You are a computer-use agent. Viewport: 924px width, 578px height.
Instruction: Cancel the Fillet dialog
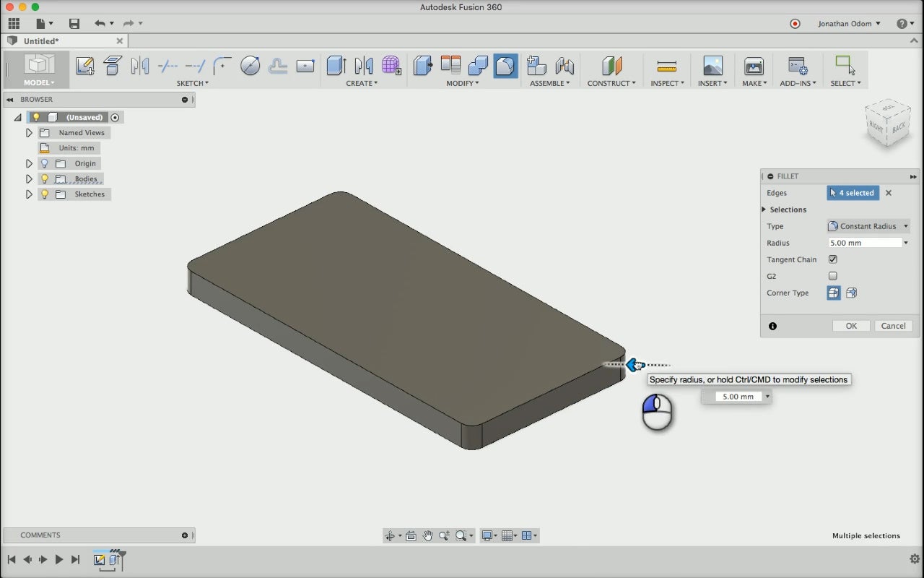[x=893, y=326]
